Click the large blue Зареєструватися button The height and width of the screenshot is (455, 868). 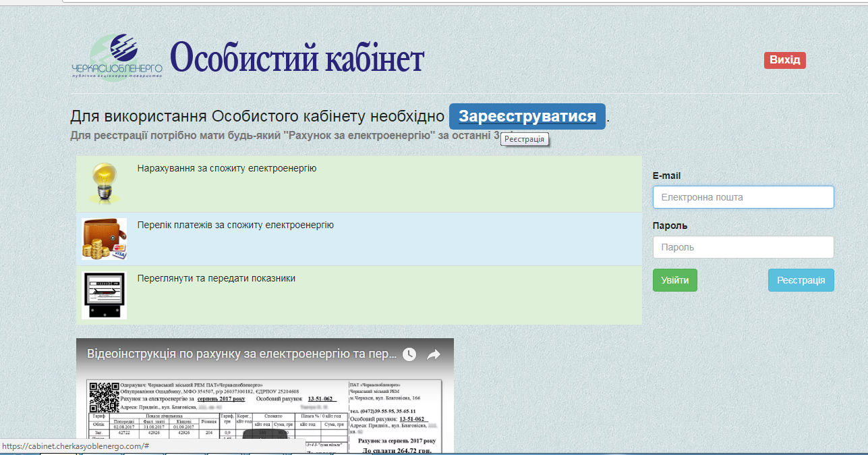(527, 116)
